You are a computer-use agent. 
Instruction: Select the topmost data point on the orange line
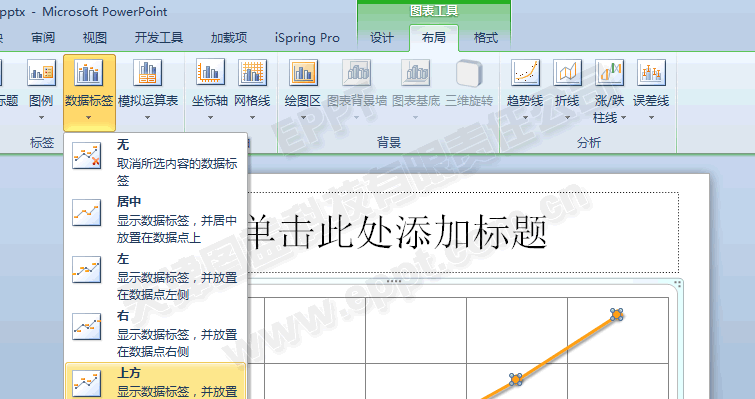[617, 315]
